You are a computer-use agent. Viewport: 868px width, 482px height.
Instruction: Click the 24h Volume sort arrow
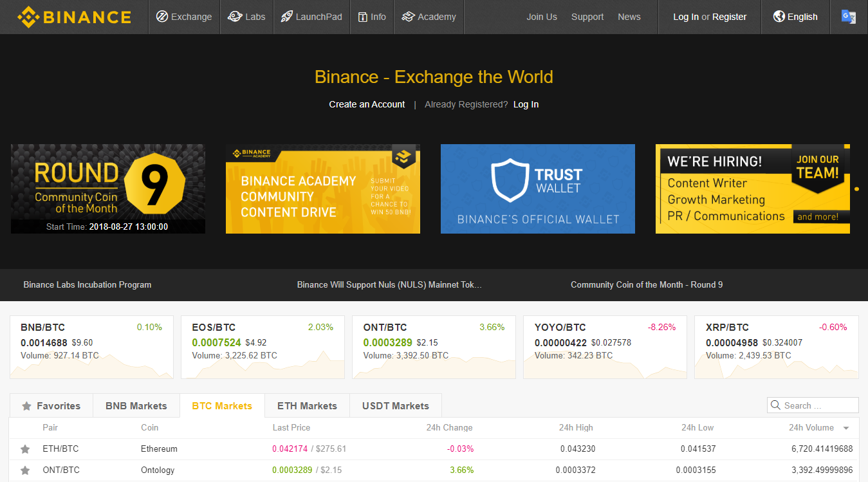tap(846, 428)
